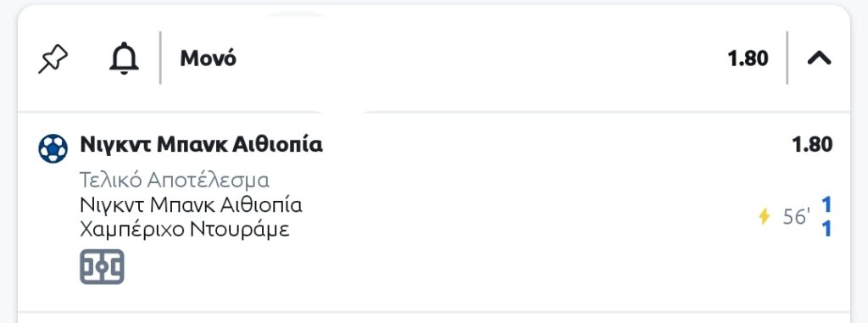The height and width of the screenshot is (323, 868).
Task: Open the home team name under Τελικό Αποτέλεσμα
Action: [191, 205]
